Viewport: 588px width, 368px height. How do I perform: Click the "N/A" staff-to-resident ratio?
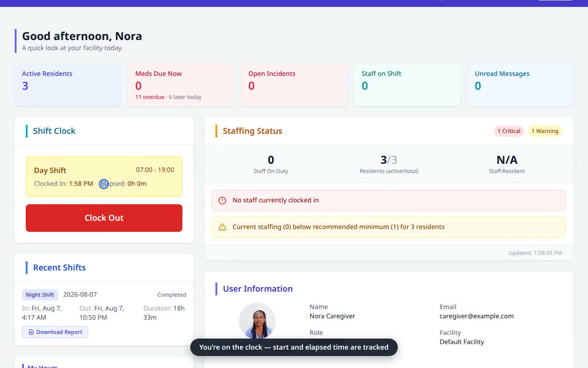pyautogui.click(x=507, y=160)
